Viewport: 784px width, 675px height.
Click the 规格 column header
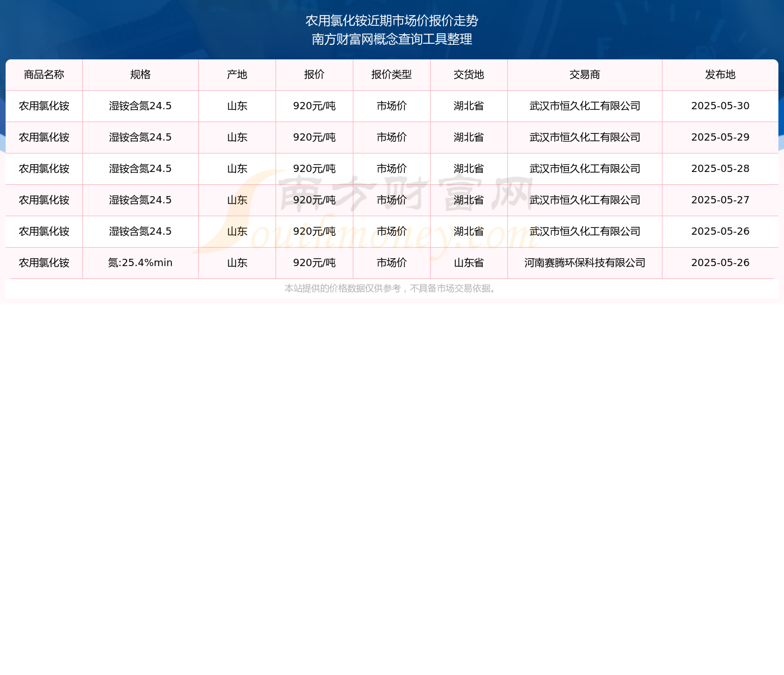141,75
